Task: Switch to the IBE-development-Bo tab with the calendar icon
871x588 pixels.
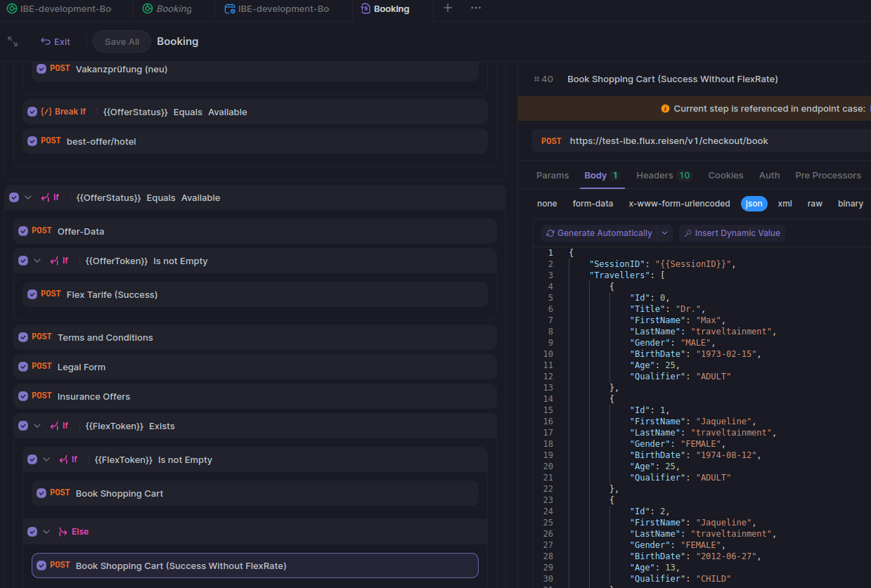Action: tap(276, 8)
